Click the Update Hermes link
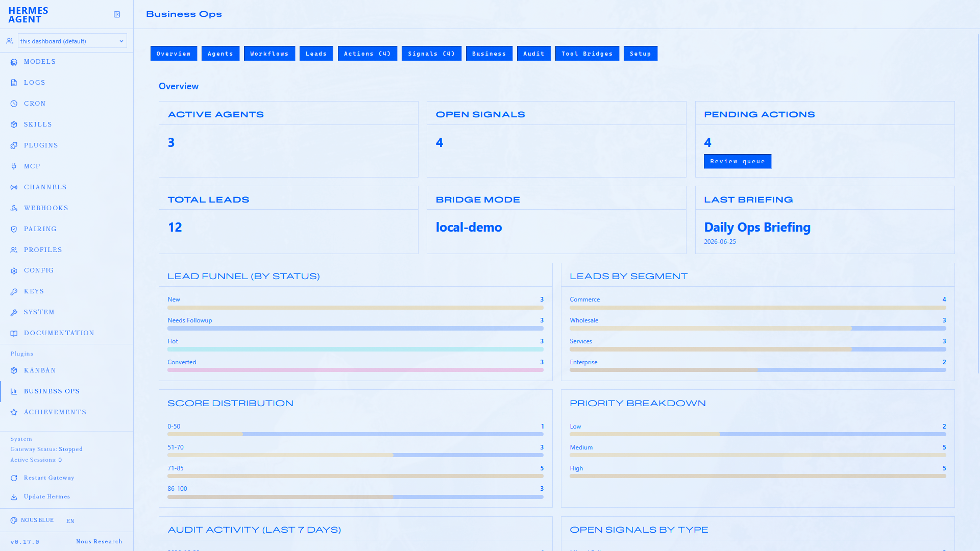The height and width of the screenshot is (551, 980). (x=47, y=497)
